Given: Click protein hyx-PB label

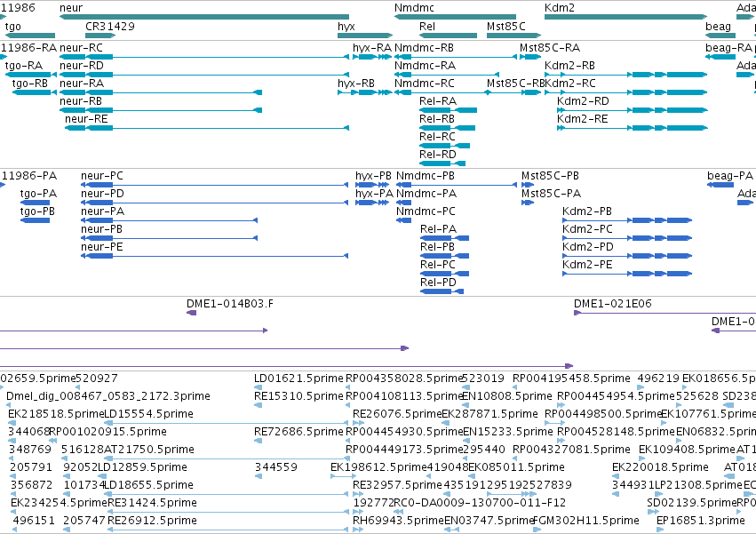Looking at the screenshot, I should tap(373, 177).
